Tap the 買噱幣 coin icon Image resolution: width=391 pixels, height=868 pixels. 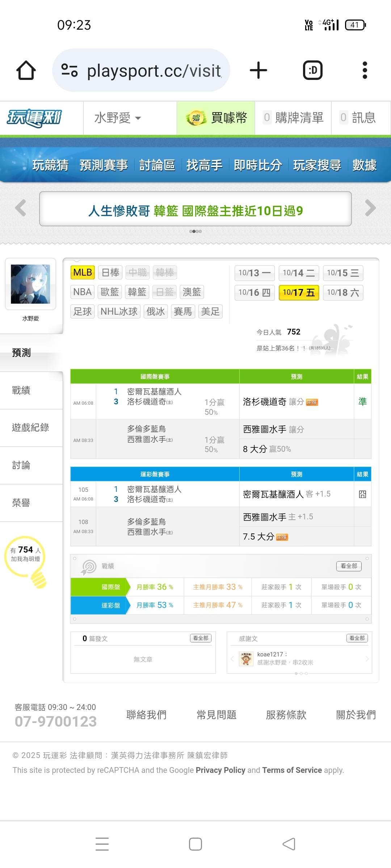coord(196,118)
